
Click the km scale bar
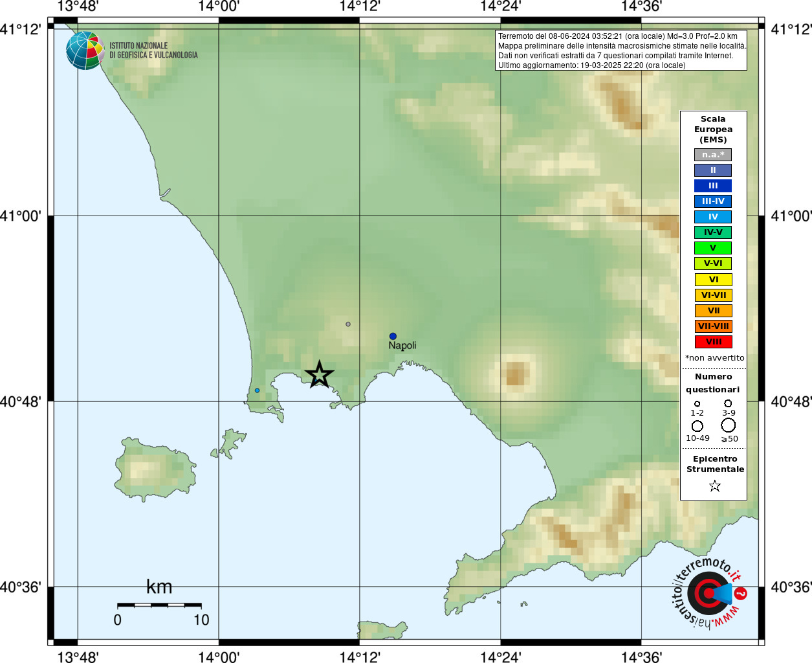(x=159, y=605)
